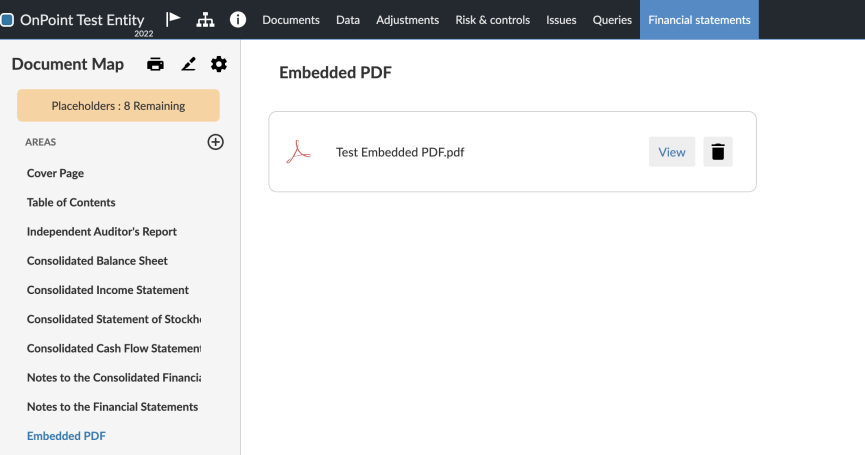Click Placeholders 8 Remaining banner
This screenshot has height=455, width=865.
click(x=118, y=106)
